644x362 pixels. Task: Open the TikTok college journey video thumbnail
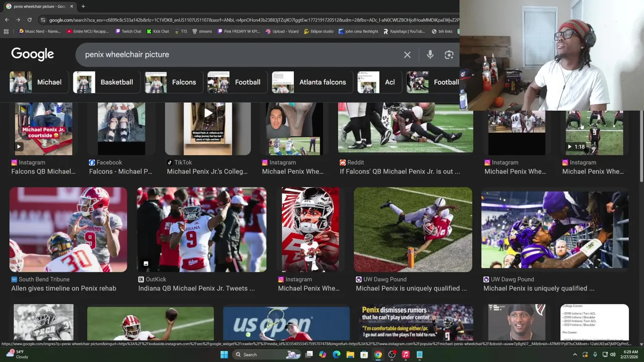coord(208,129)
